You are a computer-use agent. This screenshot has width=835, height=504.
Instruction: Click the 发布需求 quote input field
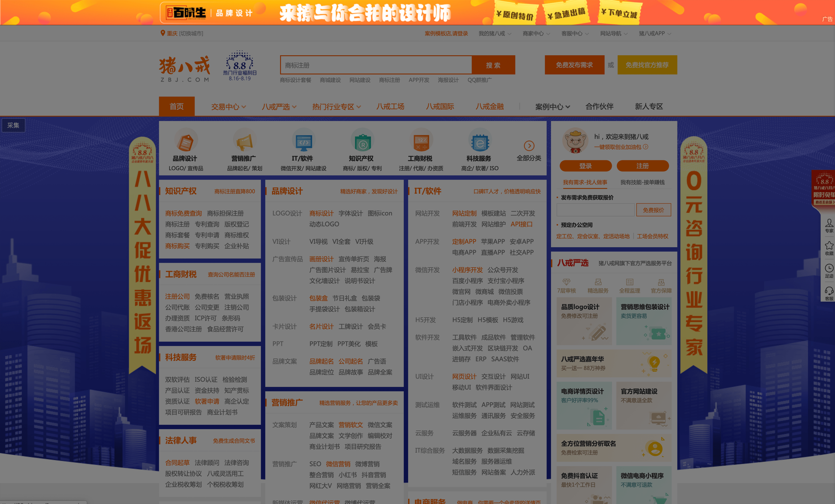click(x=595, y=210)
